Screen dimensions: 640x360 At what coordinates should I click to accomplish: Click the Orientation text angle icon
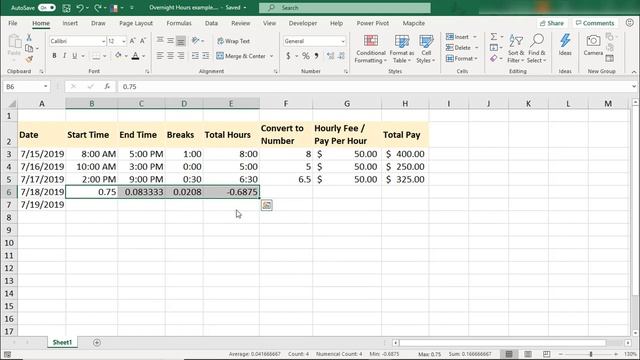(x=196, y=40)
